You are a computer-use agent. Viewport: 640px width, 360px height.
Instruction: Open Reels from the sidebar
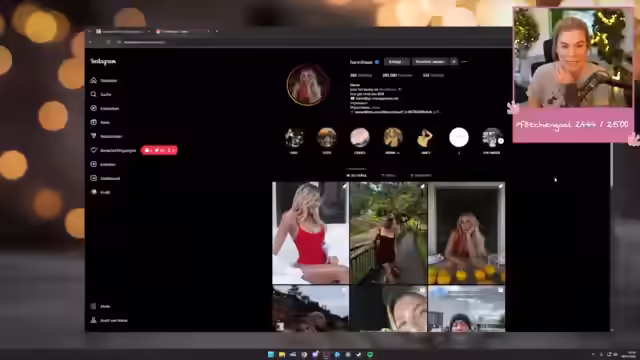coord(93,122)
